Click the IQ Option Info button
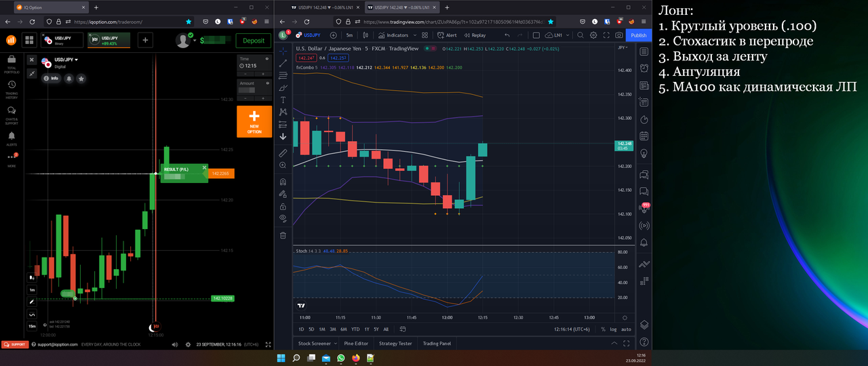The image size is (868, 366). 51,79
